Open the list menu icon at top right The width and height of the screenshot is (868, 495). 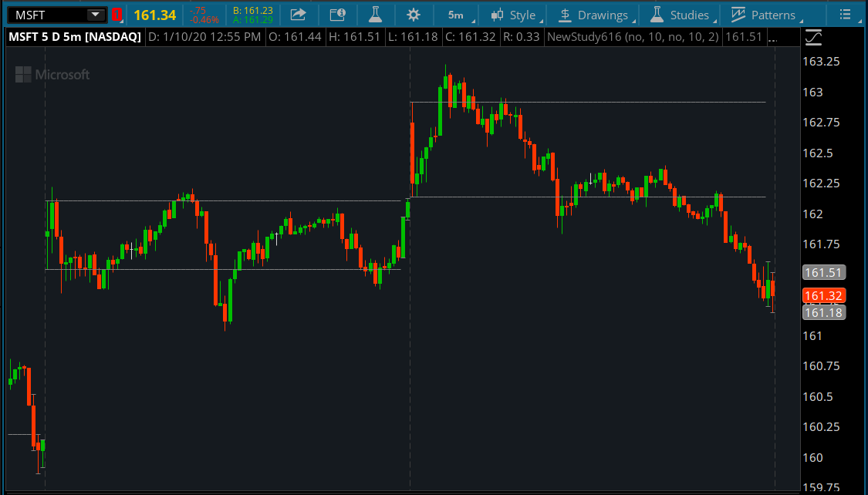click(846, 15)
